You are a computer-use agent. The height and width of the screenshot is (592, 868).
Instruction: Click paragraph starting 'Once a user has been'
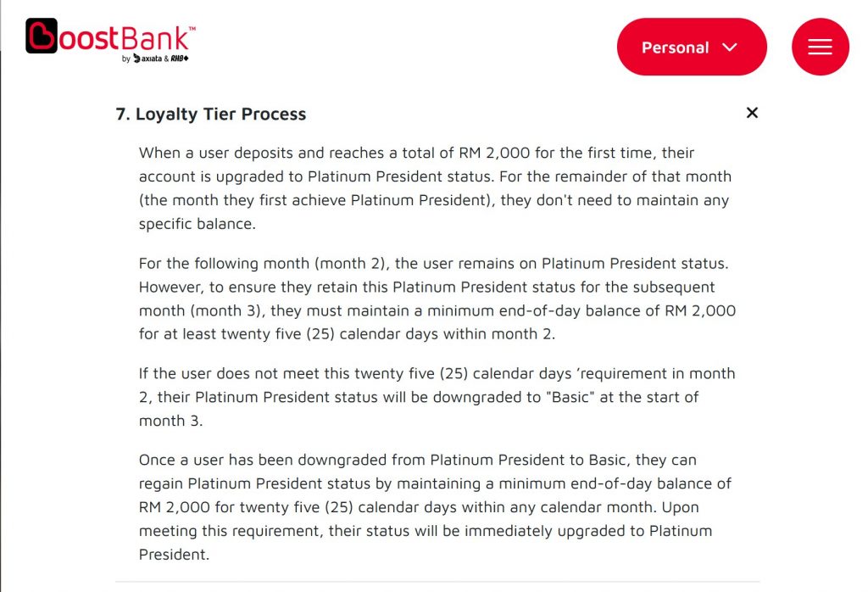(435, 507)
